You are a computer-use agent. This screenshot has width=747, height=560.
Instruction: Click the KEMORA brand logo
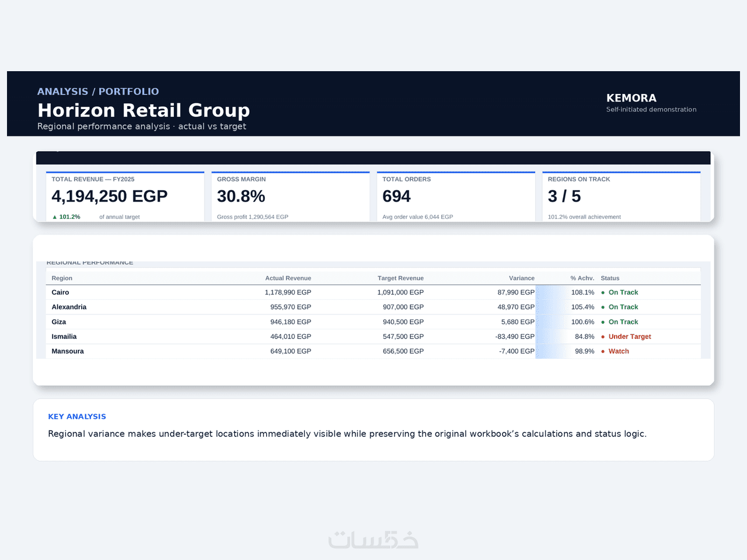click(631, 98)
